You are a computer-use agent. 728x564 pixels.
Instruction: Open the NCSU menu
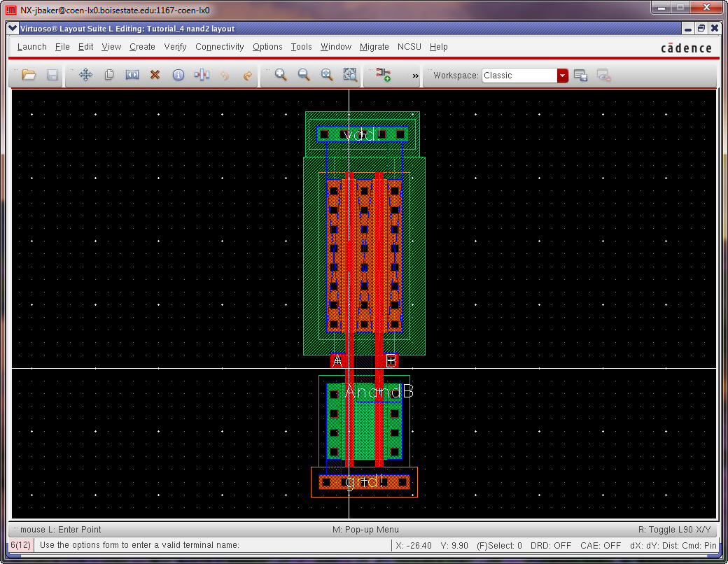pos(409,47)
